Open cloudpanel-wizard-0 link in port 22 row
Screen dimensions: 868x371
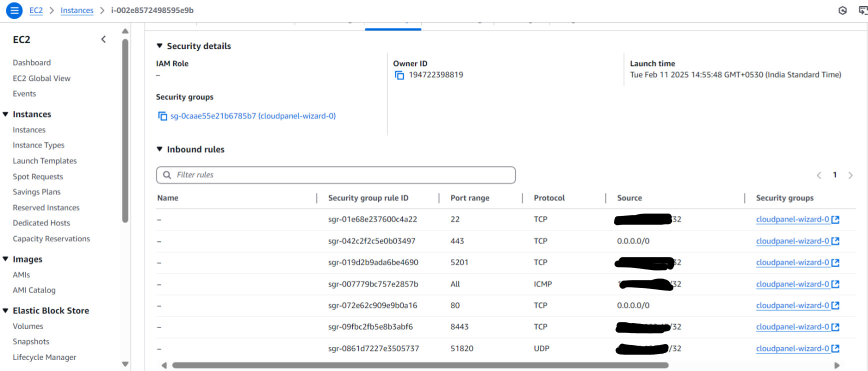(x=792, y=219)
